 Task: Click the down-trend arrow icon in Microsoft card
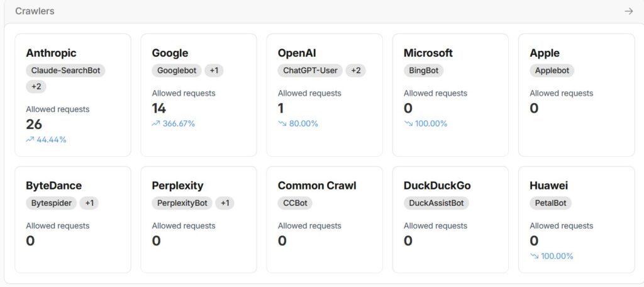pyautogui.click(x=408, y=123)
